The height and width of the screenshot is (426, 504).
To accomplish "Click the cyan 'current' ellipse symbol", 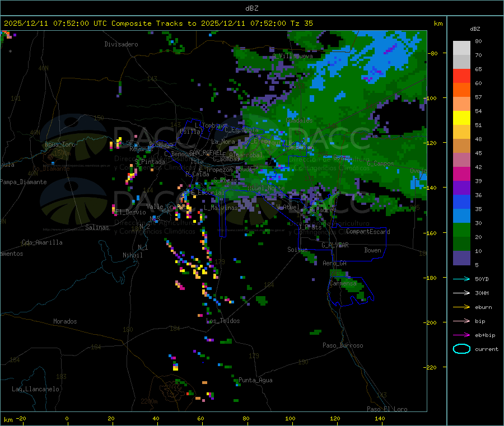I will pyautogui.click(x=461, y=349).
